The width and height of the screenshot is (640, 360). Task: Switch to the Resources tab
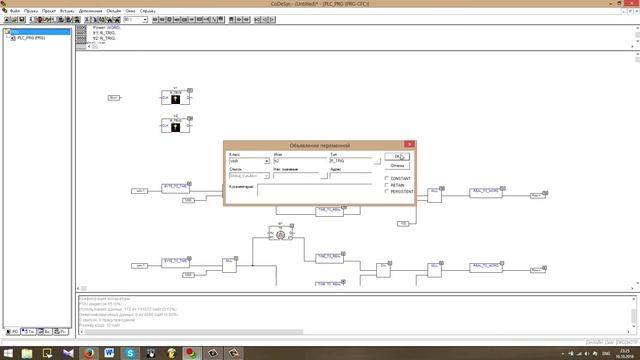tap(61, 332)
